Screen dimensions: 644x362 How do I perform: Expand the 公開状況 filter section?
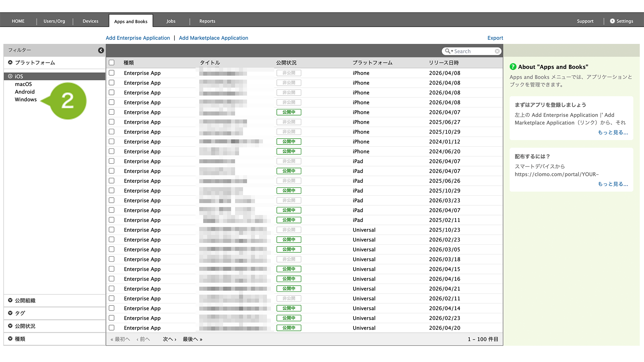pos(10,326)
